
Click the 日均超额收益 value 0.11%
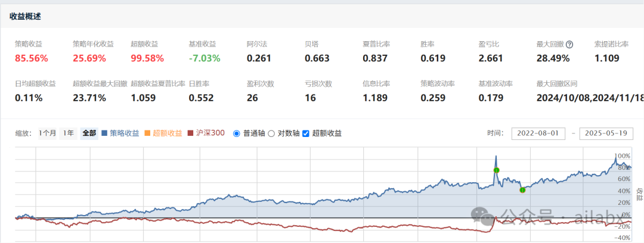(x=29, y=98)
